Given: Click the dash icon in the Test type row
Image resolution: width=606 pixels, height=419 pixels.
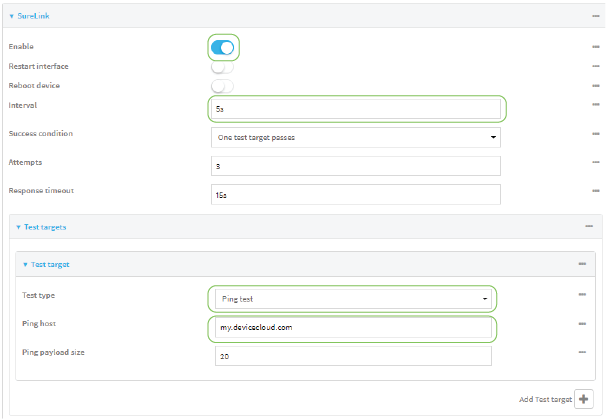Looking at the screenshot, I should point(581,295).
